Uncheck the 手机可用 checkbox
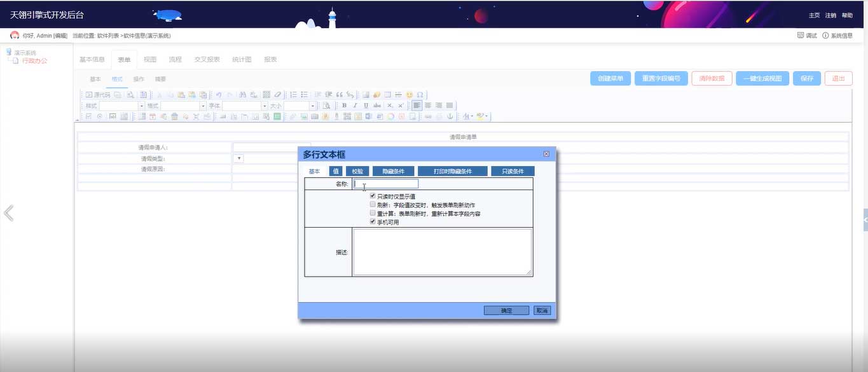 pos(373,222)
